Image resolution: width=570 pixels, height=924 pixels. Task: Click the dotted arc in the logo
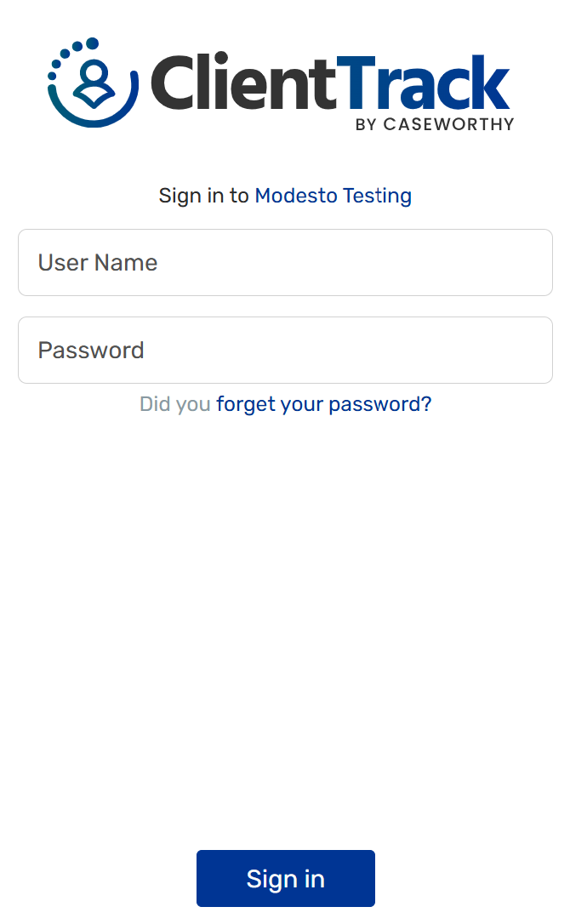(68, 54)
